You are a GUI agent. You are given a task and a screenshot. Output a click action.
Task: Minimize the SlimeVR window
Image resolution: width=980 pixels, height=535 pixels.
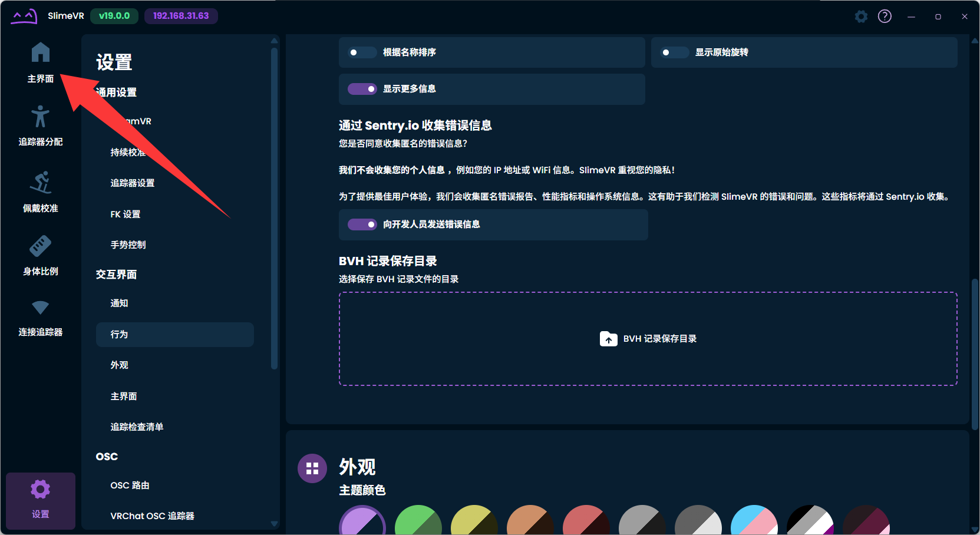pos(911,16)
